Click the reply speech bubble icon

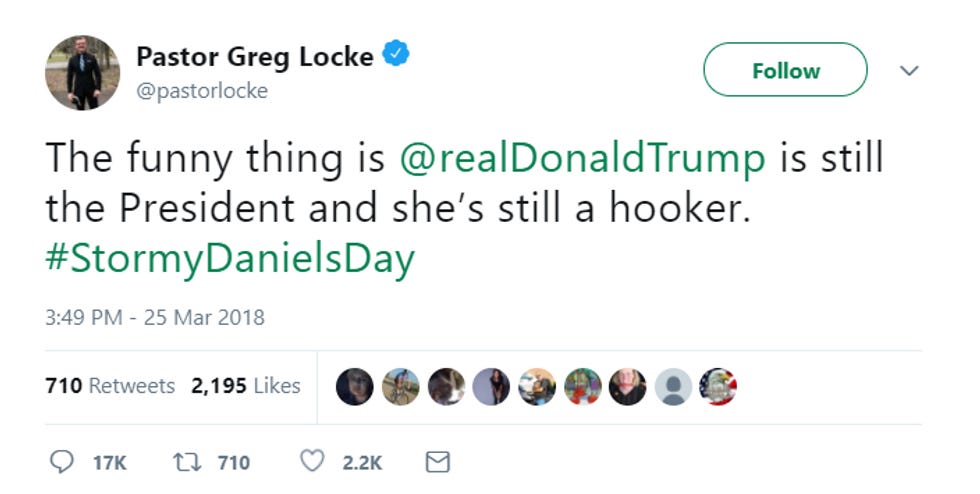click(61, 462)
